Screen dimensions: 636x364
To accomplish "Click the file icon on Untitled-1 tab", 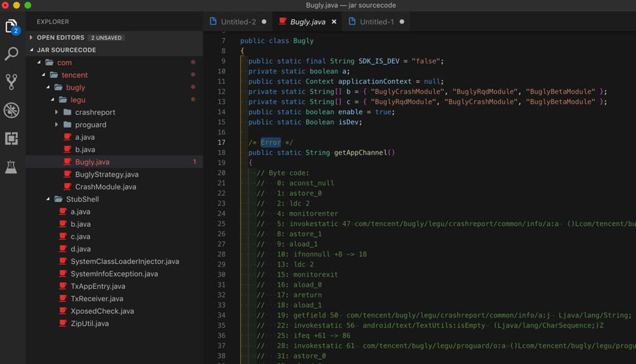I will coord(353,22).
